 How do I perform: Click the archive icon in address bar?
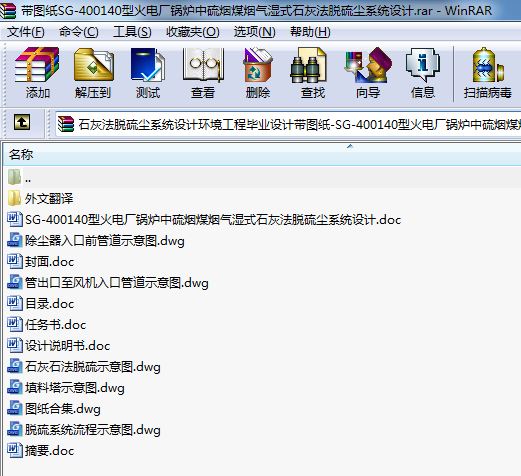pyautogui.click(x=66, y=124)
